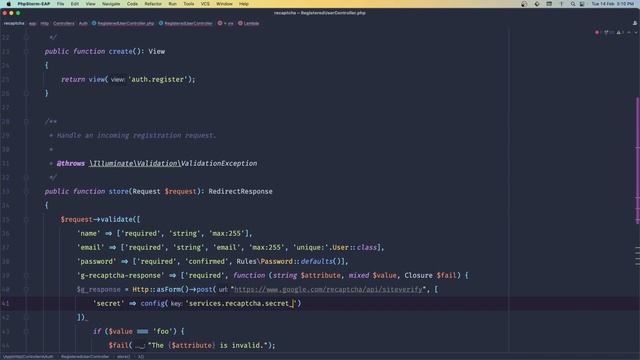The image size is (640, 360).
Task: Collapse the validate array fold marker on line 35
Action: [x=26, y=220]
